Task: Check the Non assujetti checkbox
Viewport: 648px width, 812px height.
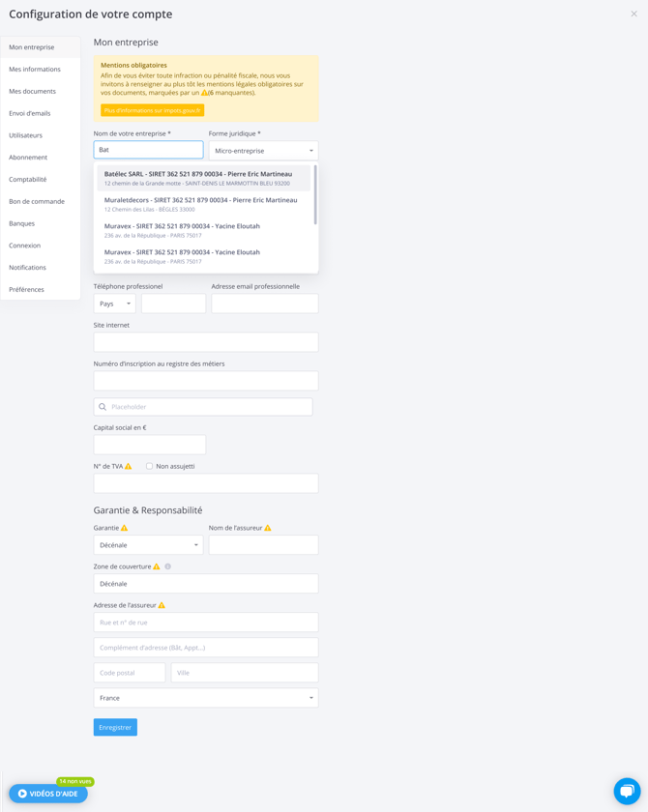Action: (x=149, y=466)
